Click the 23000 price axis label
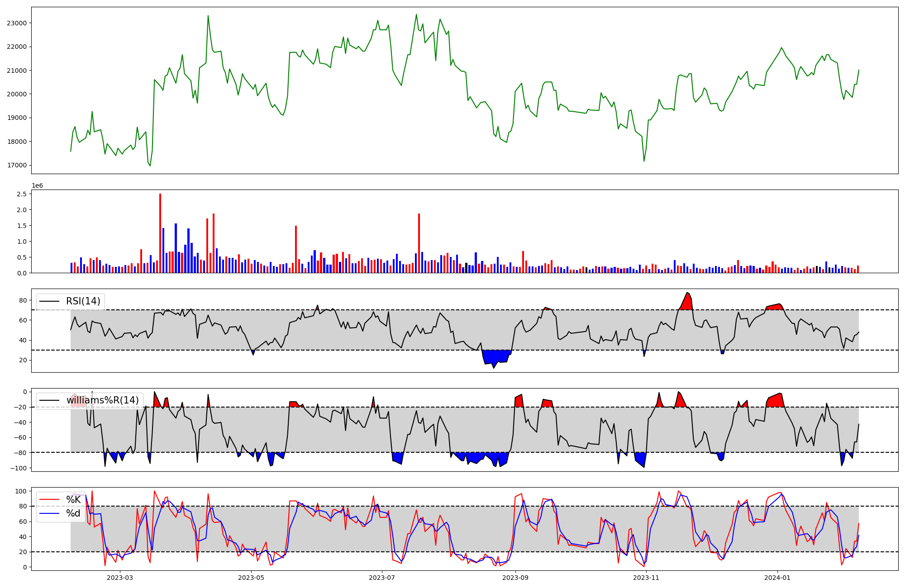 click(17, 23)
